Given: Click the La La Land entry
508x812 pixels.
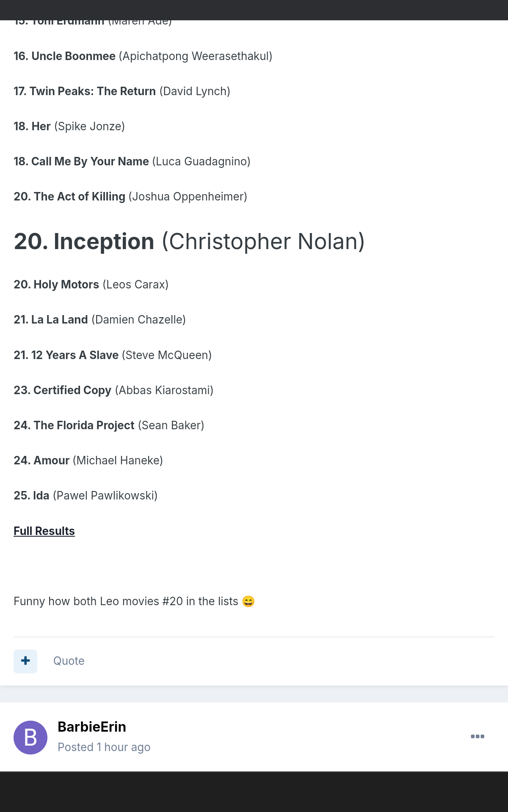Looking at the screenshot, I should [99, 320].
